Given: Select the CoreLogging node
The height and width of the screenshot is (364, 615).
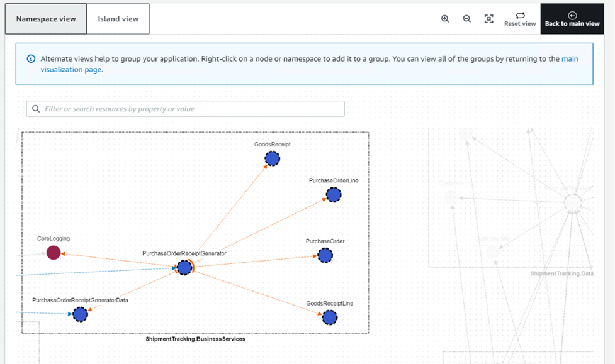Looking at the screenshot, I should tap(53, 253).
